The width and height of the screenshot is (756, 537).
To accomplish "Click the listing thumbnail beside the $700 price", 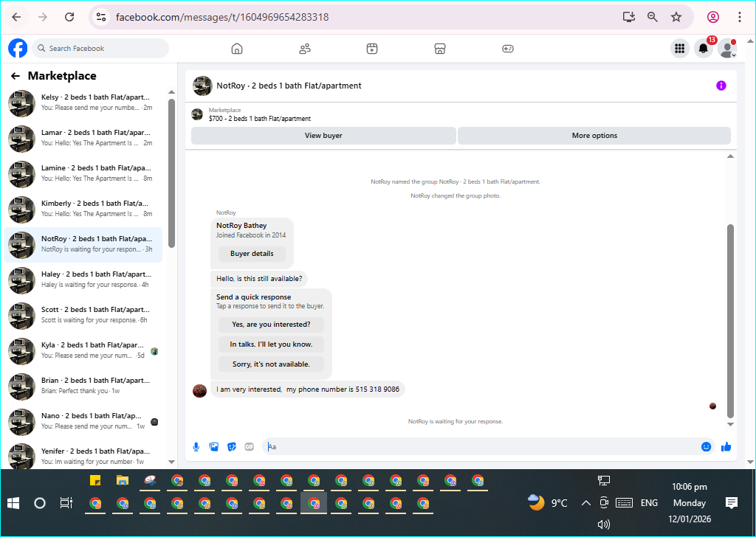I will coord(197,114).
